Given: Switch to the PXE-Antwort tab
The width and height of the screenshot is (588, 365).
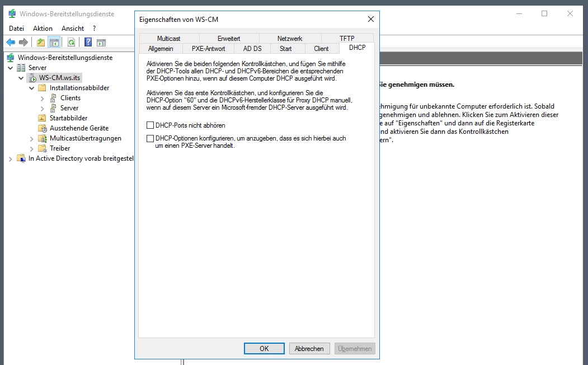Looking at the screenshot, I should click(x=209, y=48).
